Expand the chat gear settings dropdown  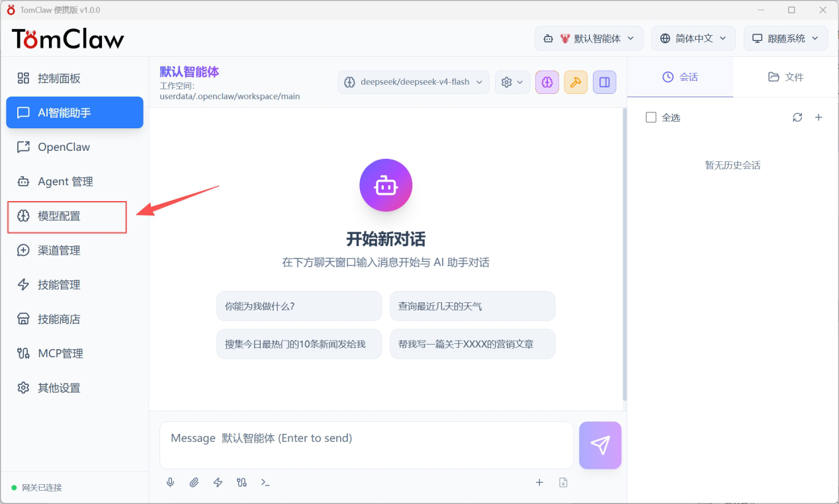(x=512, y=82)
